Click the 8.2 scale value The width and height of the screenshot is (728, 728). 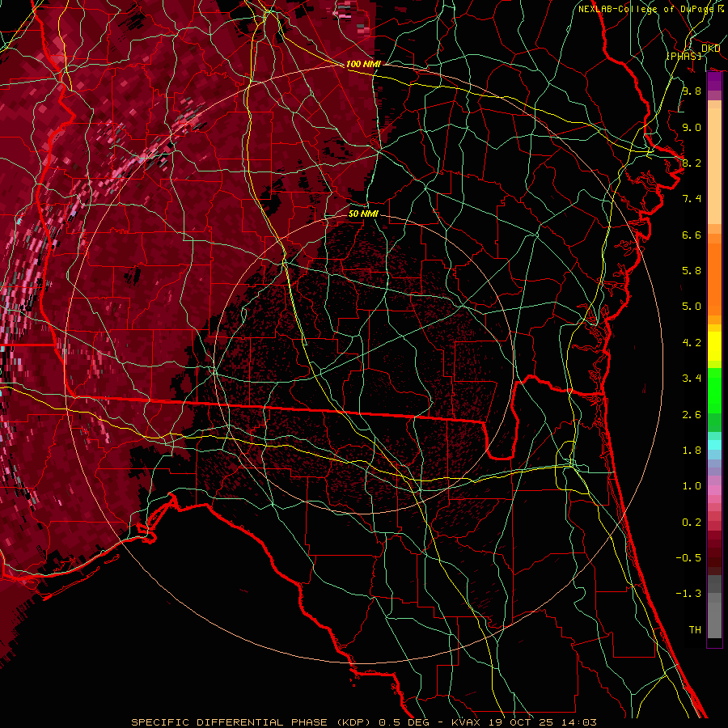(692, 163)
